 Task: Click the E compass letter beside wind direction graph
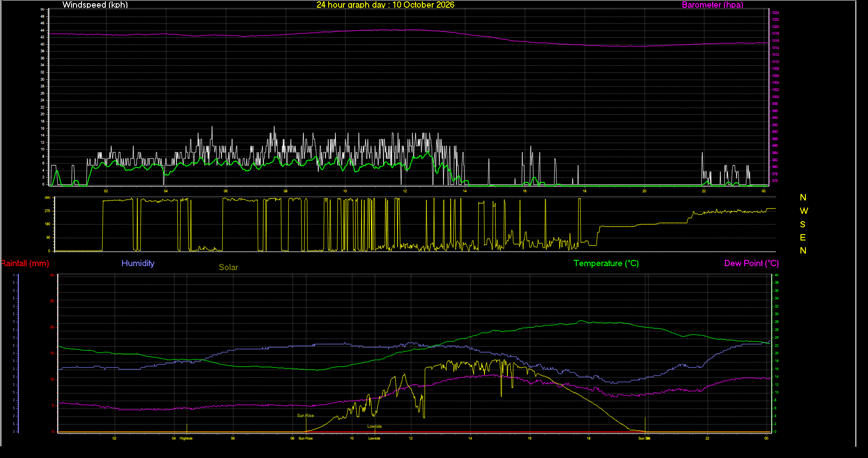click(x=803, y=237)
